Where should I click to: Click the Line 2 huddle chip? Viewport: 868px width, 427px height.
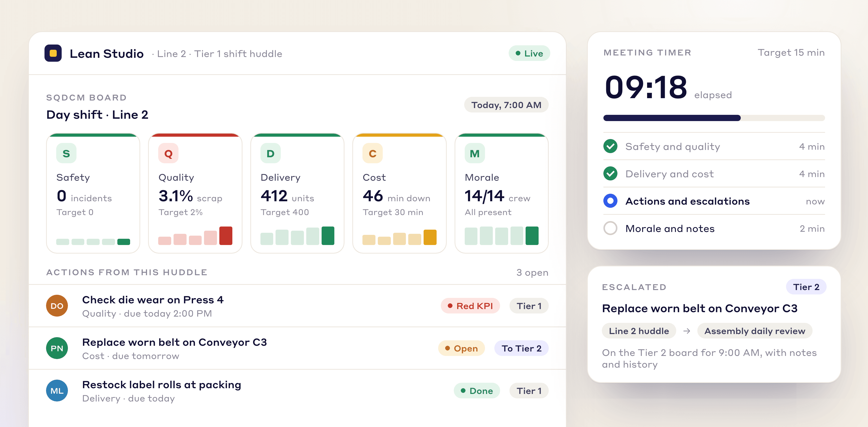pos(639,331)
